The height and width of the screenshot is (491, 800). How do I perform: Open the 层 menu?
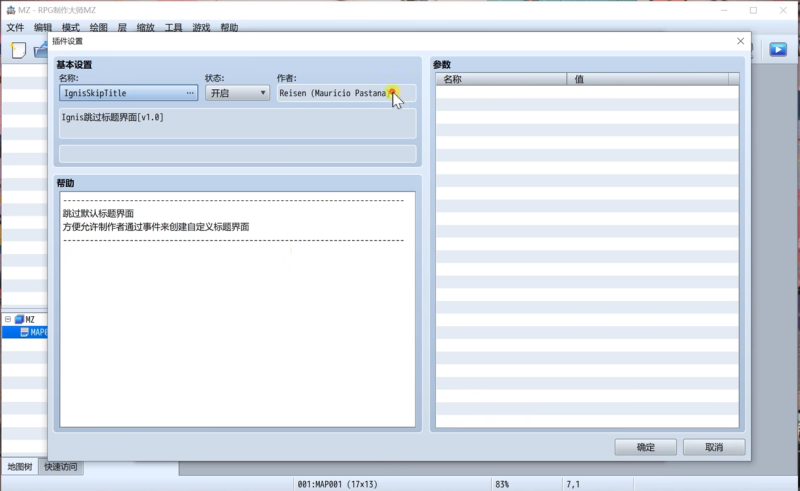tap(122, 28)
